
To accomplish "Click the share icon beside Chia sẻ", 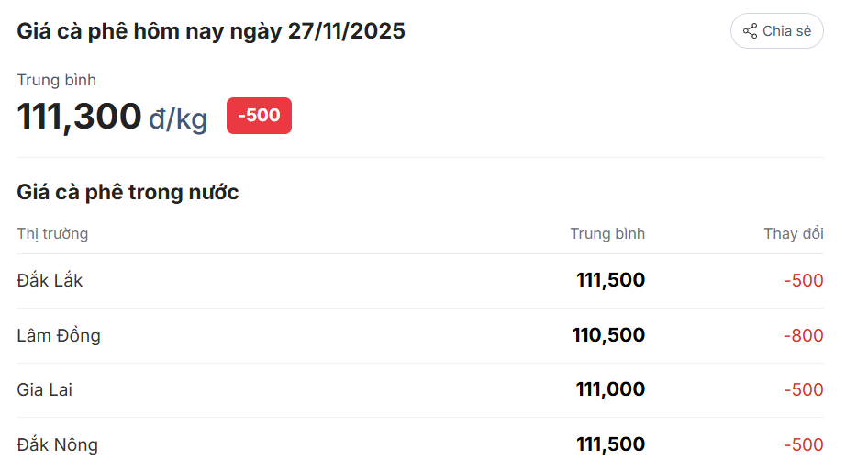I will pos(750,31).
